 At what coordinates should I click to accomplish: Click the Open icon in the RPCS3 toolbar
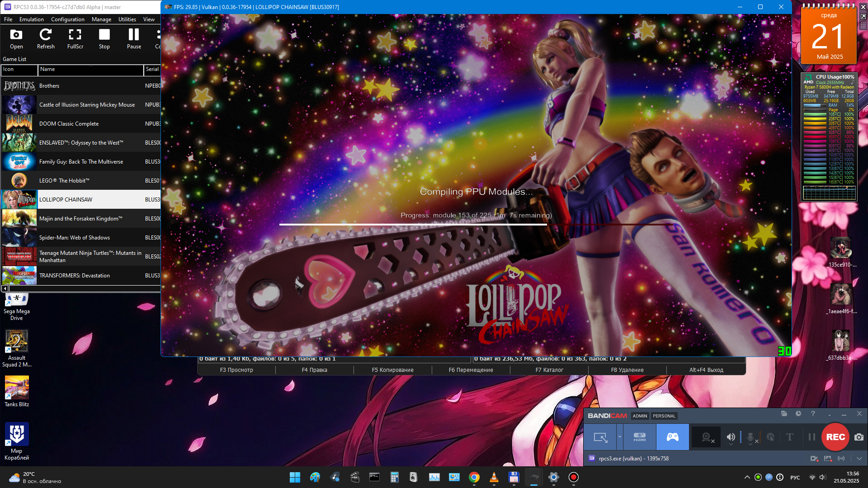click(16, 39)
